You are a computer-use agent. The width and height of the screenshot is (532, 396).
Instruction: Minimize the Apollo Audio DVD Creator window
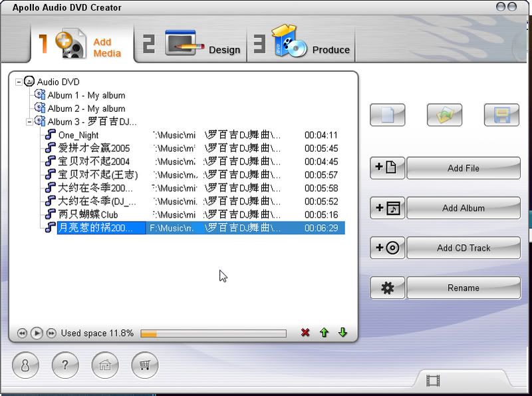pos(501,7)
